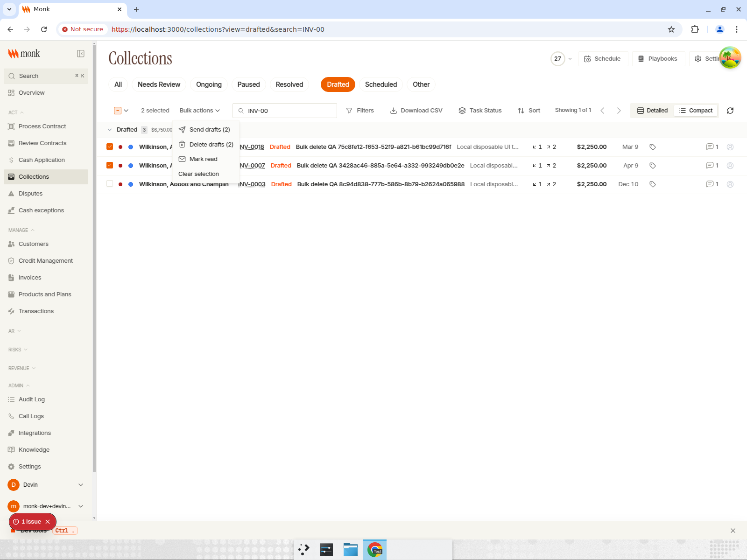
Task: Click the Download CSV button
Action: [416, 111]
